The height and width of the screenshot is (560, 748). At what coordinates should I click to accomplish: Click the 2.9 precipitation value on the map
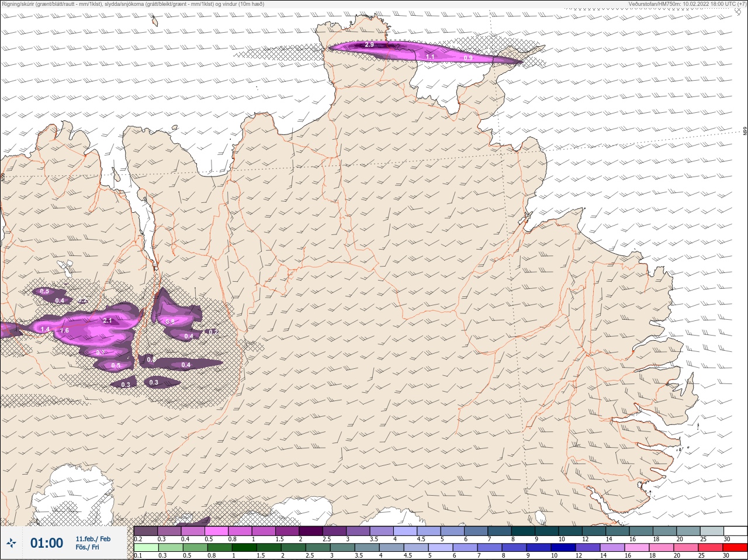(369, 44)
